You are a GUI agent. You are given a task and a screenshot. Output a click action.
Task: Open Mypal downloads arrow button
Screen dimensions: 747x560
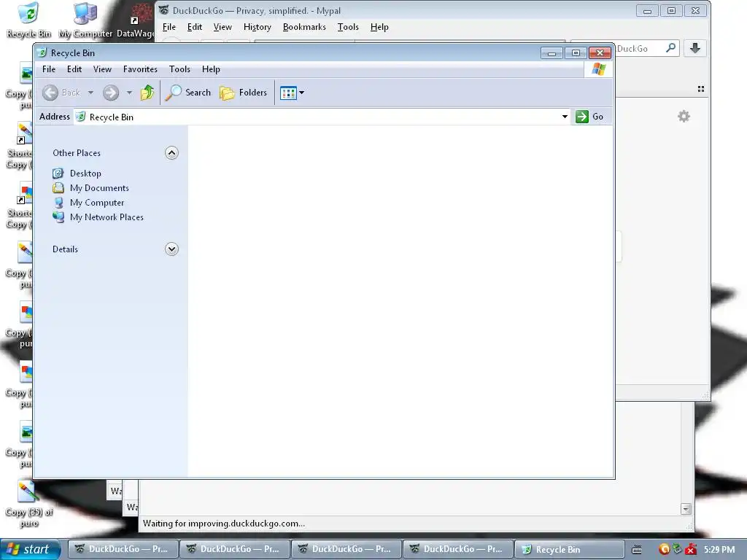coord(695,47)
